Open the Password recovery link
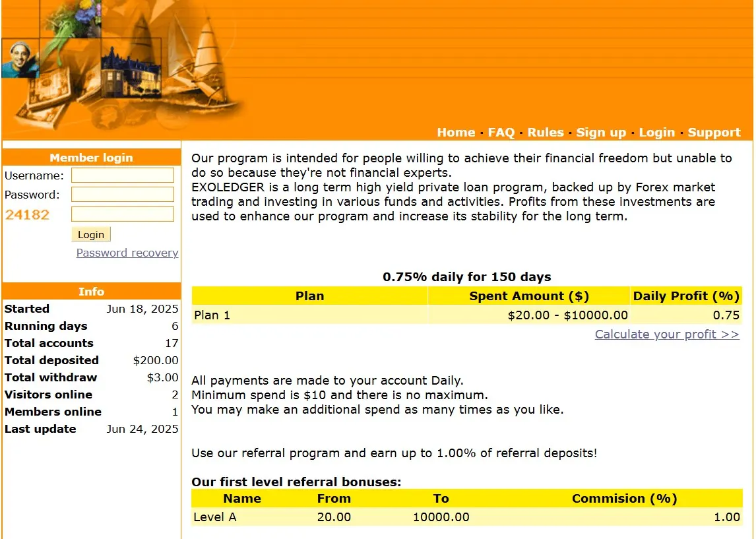The width and height of the screenshot is (756, 539). [127, 253]
